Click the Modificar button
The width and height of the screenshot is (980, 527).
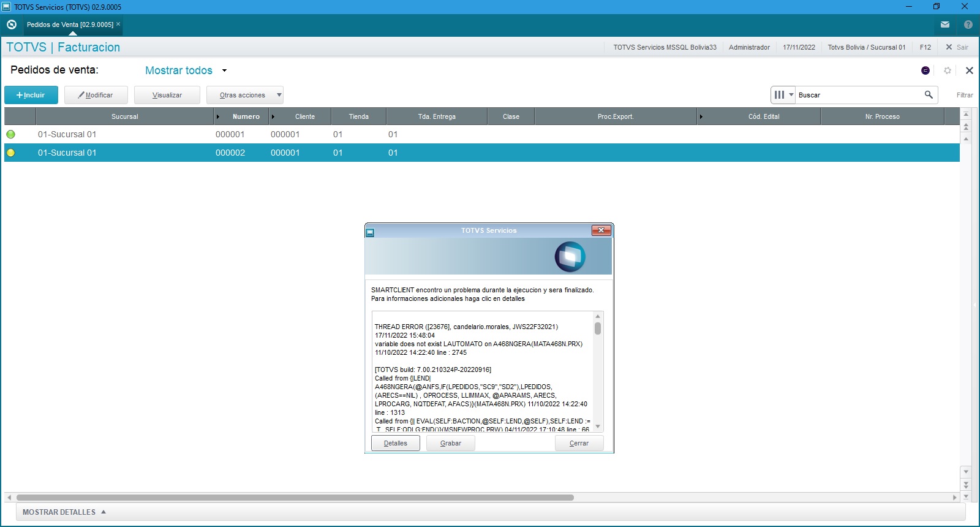pos(96,95)
